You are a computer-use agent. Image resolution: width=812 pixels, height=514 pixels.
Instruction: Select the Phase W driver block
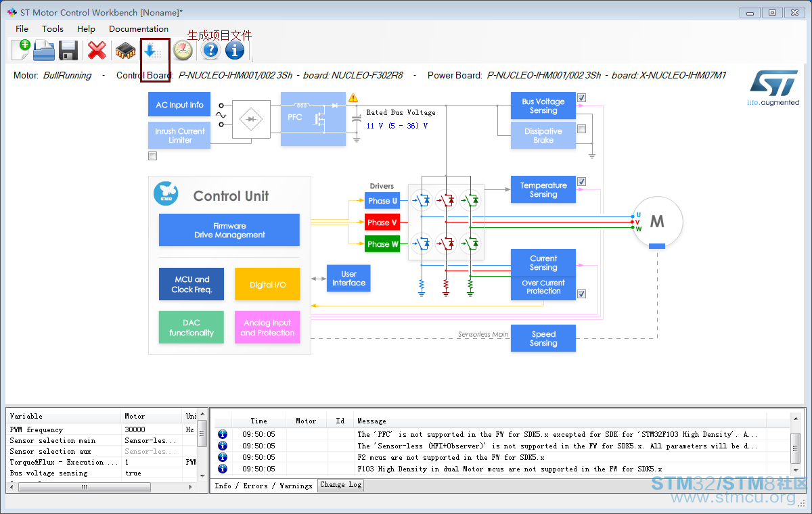(x=382, y=243)
